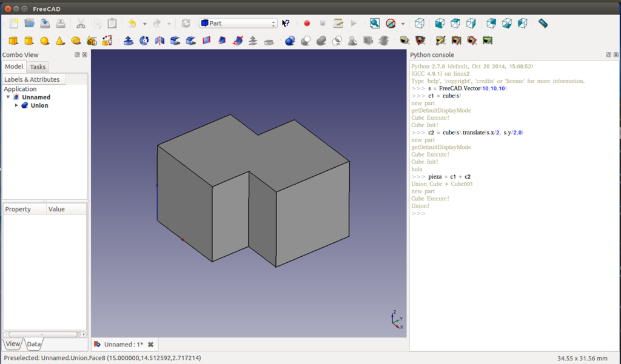Start macro recording with red dot

307,24
